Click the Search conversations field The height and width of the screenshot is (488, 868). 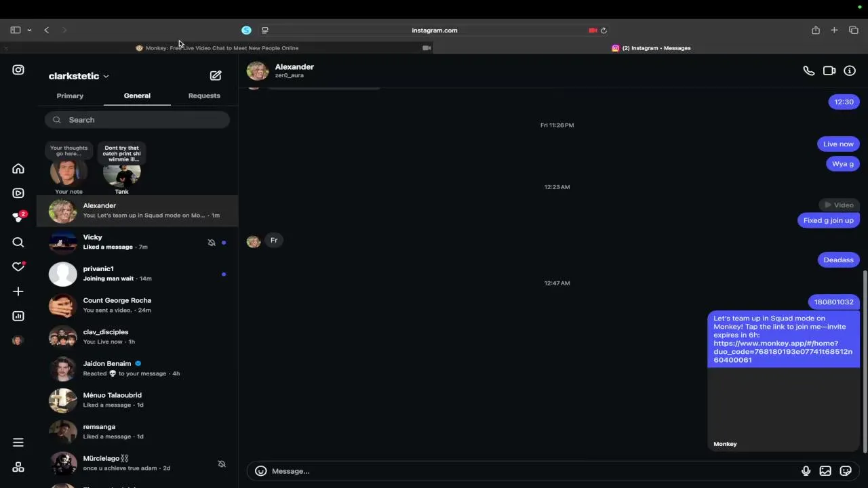(x=137, y=120)
